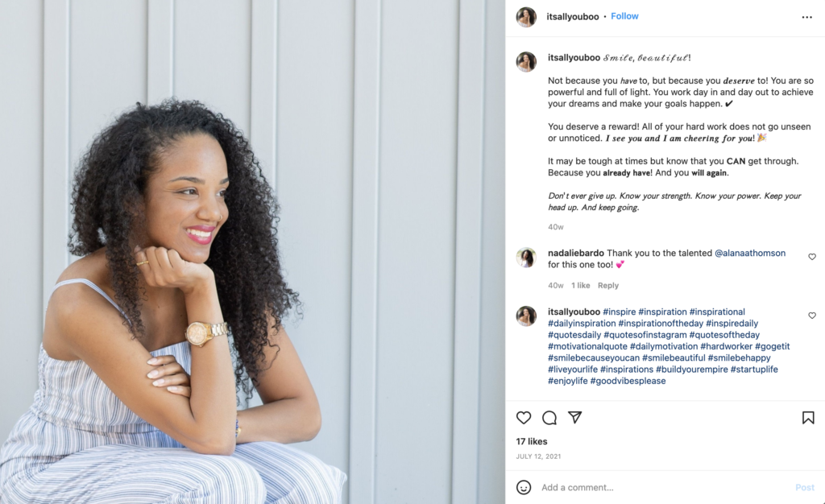Reply to nadaliebardo's comment

(x=607, y=285)
